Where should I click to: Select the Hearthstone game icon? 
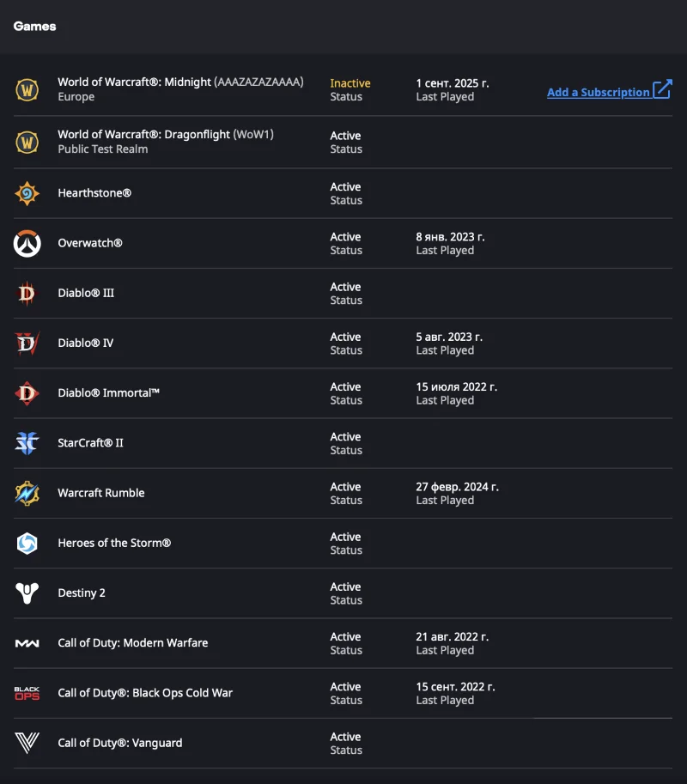27,193
